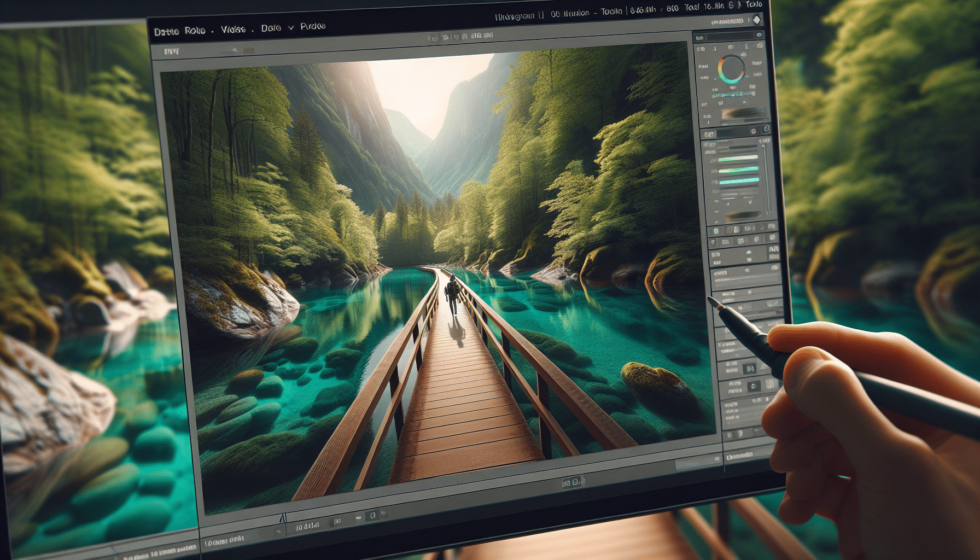Adjust the bright teal bottom slider
Screen dimensions: 980x560
[738, 180]
